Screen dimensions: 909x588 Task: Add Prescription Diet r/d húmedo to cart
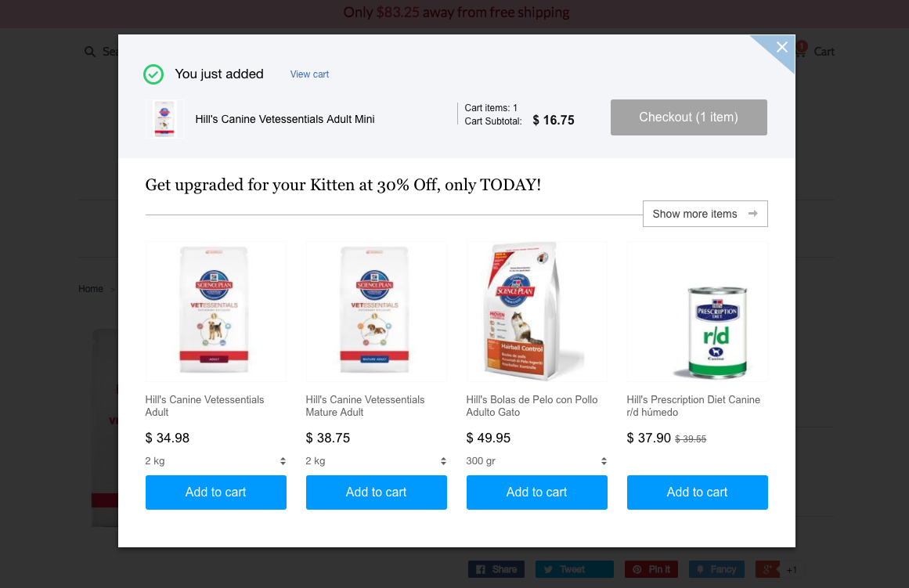[697, 492]
